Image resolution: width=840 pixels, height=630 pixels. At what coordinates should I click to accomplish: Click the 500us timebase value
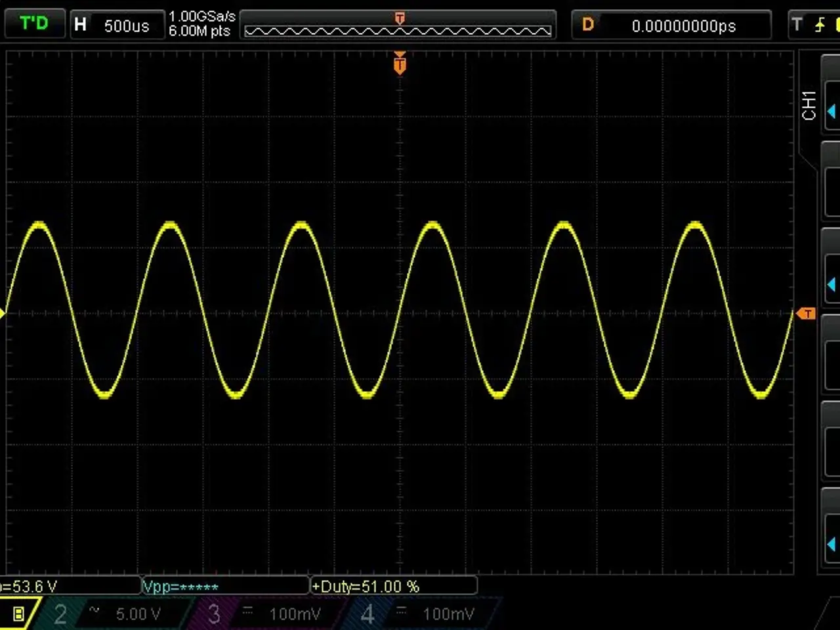point(127,26)
